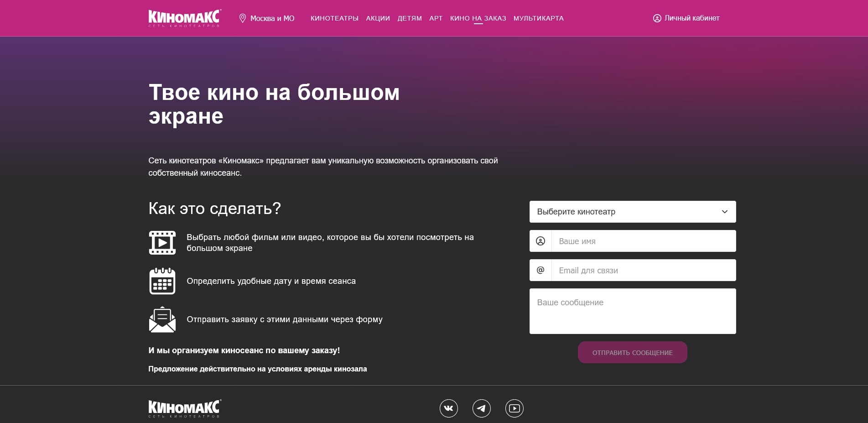
Task: Open the YouTube channel icon
Action: pyautogui.click(x=515, y=408)
